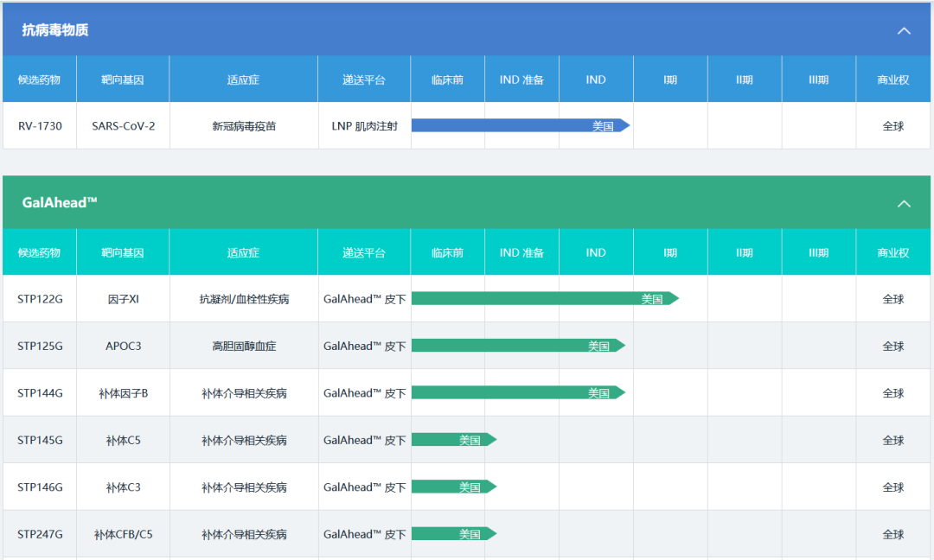Select STP125G candidate drug cell
The width and height of the screenshot is (934, 560).
tap(40, 346)
